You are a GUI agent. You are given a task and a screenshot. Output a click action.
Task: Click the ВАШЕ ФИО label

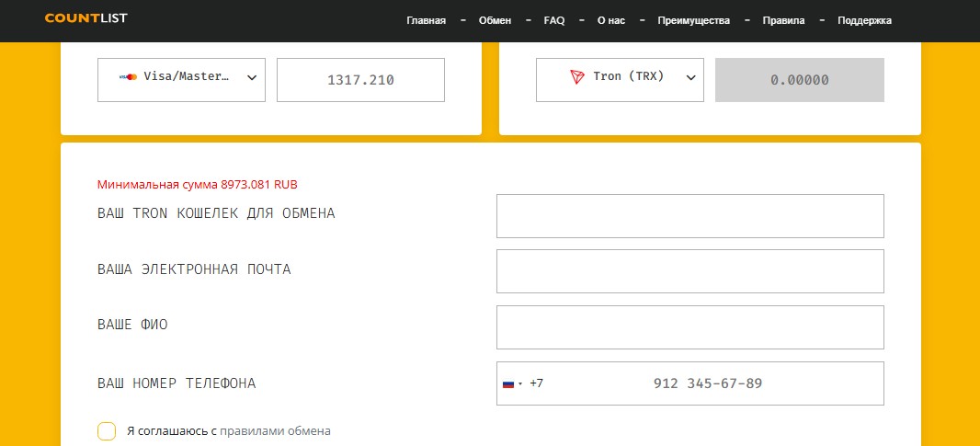coord(132,326)
